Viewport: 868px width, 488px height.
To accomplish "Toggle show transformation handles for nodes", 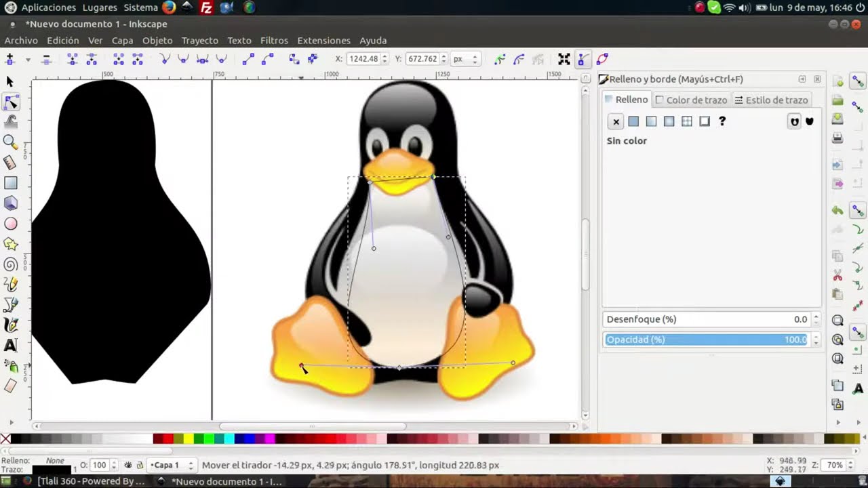I will [x=564, y=59].
